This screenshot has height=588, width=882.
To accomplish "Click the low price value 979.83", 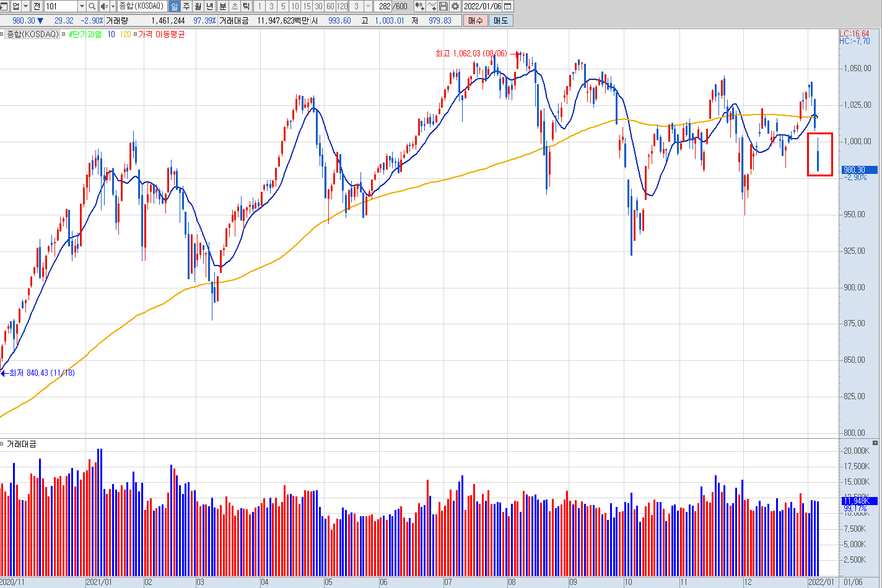I will point(440,20).
